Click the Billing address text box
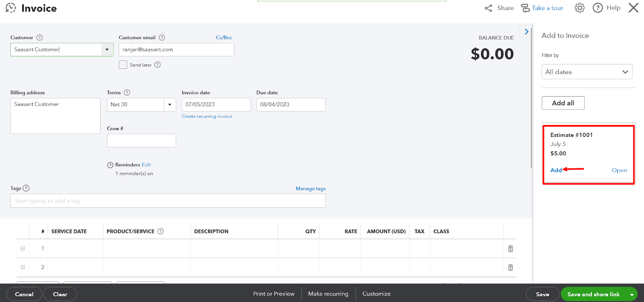The image size is (644, 302). pyautogui.click(x=56, y=116)
